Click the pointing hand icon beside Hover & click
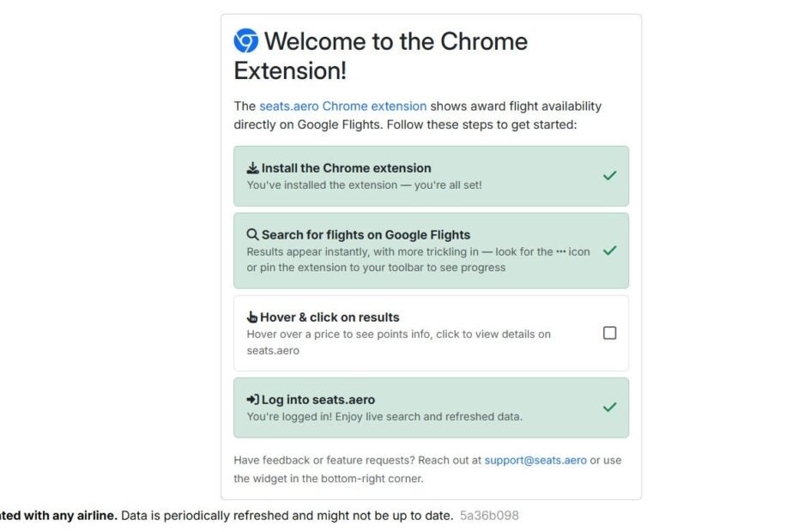This screenshot has width=798, height=532. click(x=252, y=317)
